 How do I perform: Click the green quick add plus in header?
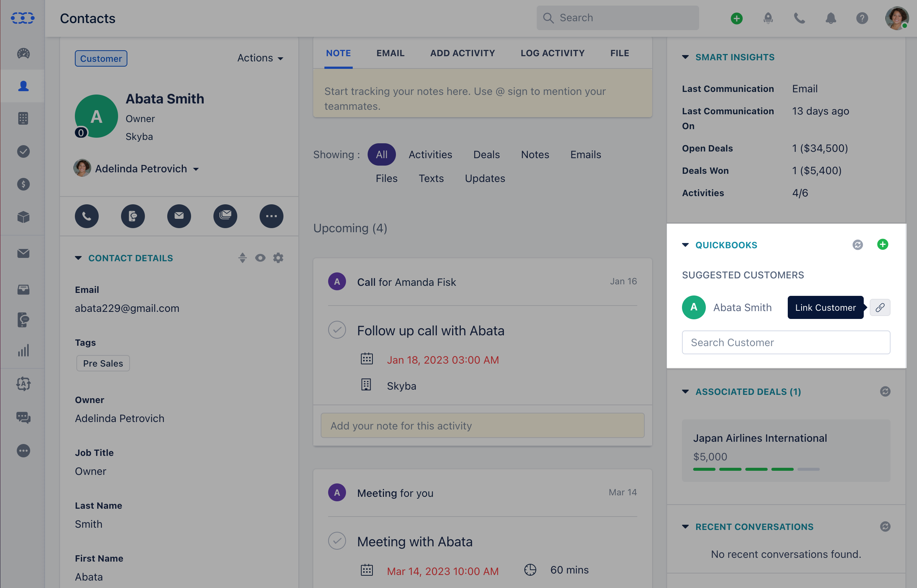coord(737,18)
